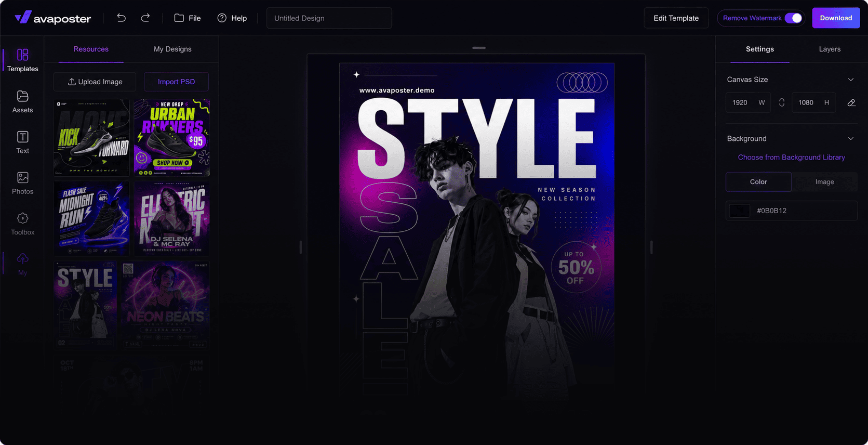Select the Urban Runners template

[172, 138]
